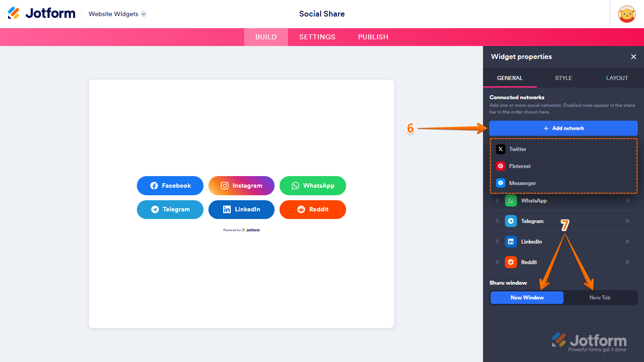The height and width of the screenshot is (362, 644).
Task: Set share window to New Tab
Action: 600,298
